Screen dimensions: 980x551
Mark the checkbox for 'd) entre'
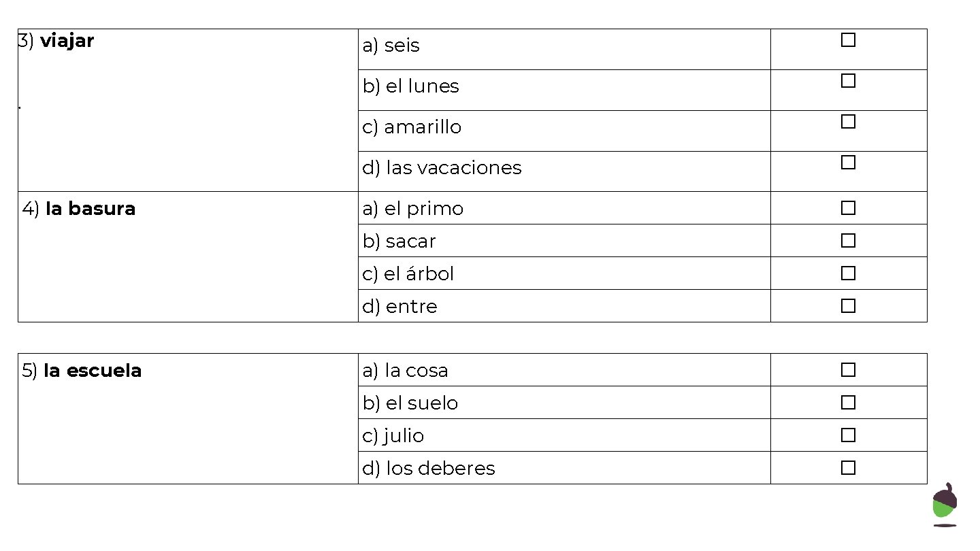point(848,306)
